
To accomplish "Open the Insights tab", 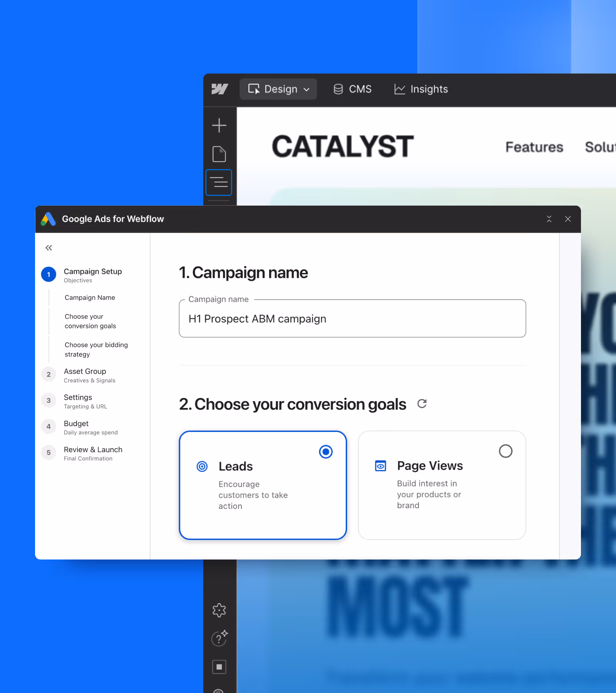I will point(421,89).
